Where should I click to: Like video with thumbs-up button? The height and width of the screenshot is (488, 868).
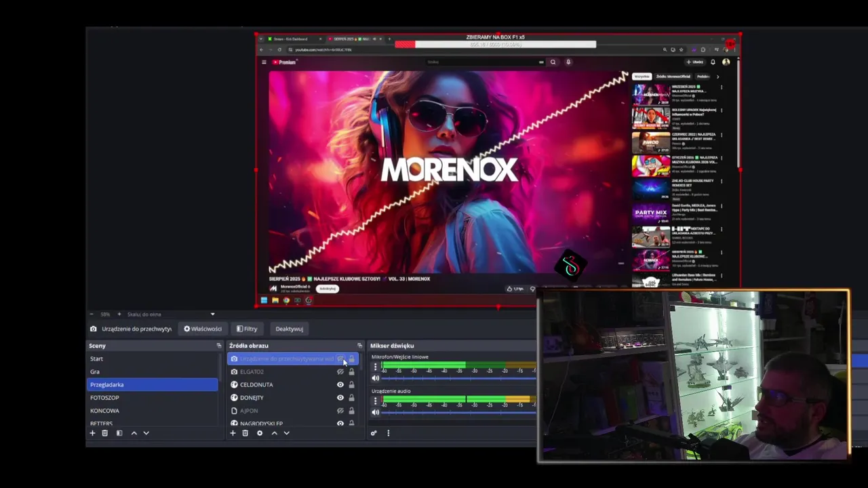click(x=515, y=289)
